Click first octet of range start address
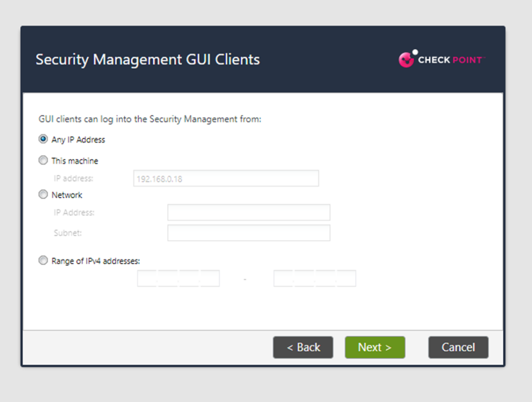 pos(148,279)
